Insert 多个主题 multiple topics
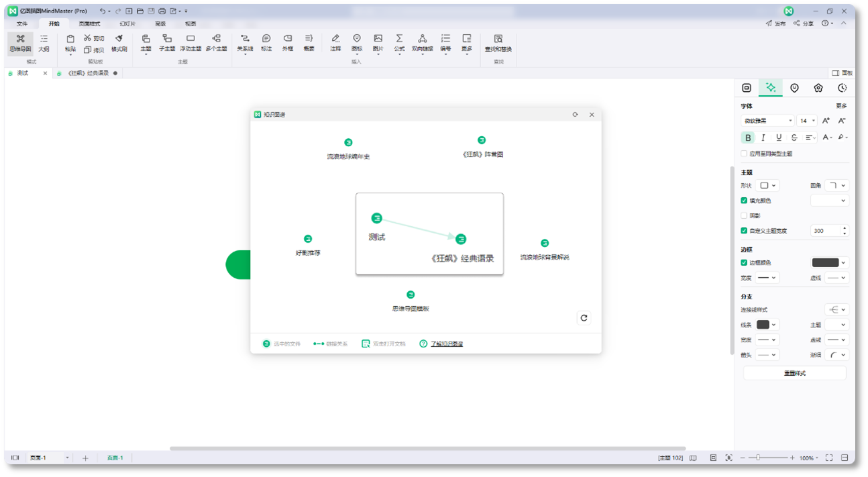 [x=216, y=43]
